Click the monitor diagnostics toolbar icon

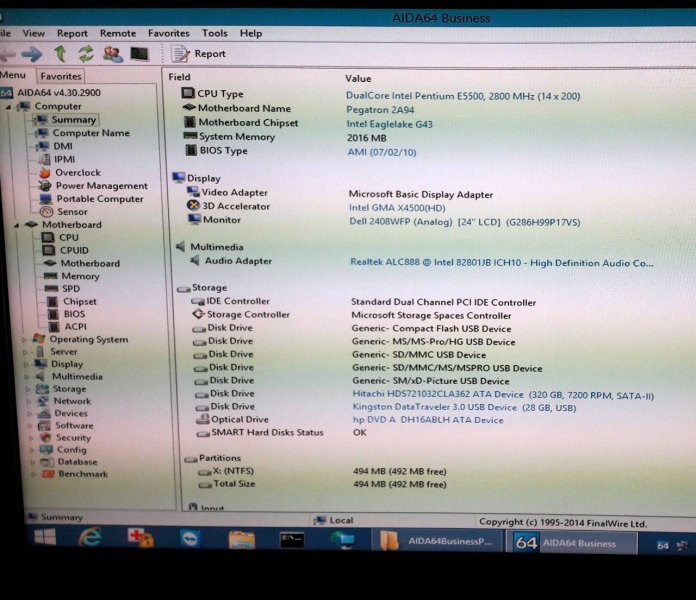tap(139, 54)
